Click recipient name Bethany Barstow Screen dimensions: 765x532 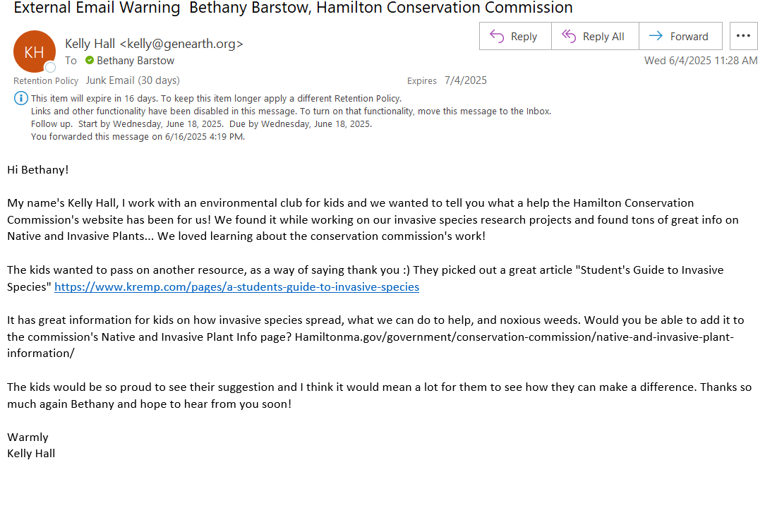point(135,61)
